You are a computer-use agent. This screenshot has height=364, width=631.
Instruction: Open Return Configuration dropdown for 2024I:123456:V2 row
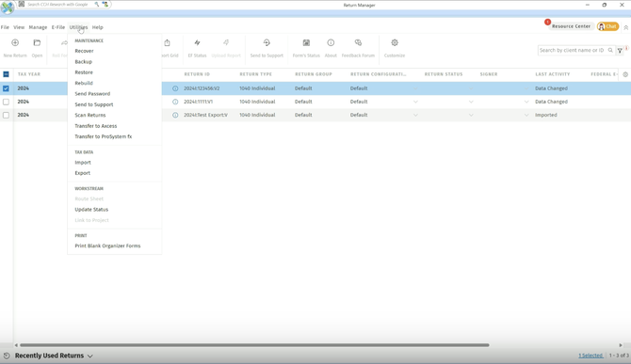pos(415,88)
